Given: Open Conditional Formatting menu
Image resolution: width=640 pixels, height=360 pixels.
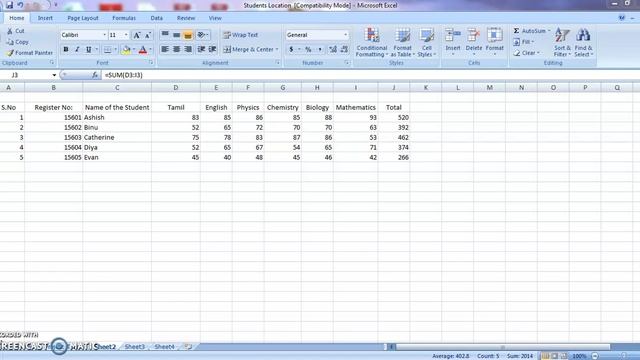Looking at the screenshot, I should point(371,42).
